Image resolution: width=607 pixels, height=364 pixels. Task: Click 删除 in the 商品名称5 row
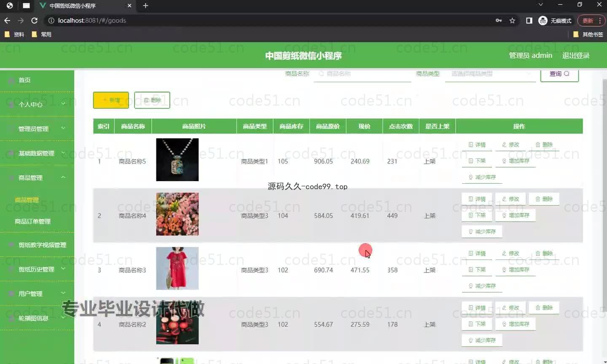[x=544, y=145]
